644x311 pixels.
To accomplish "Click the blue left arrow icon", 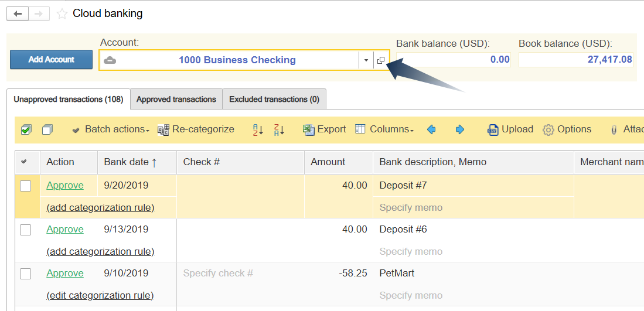I will 432,129.
